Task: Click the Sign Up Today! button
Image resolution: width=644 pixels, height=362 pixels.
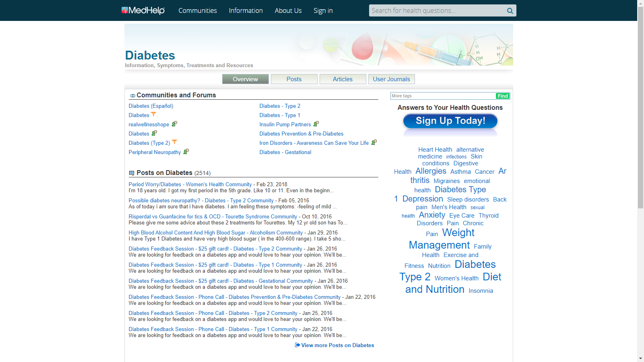Action: tap(450, 121)
